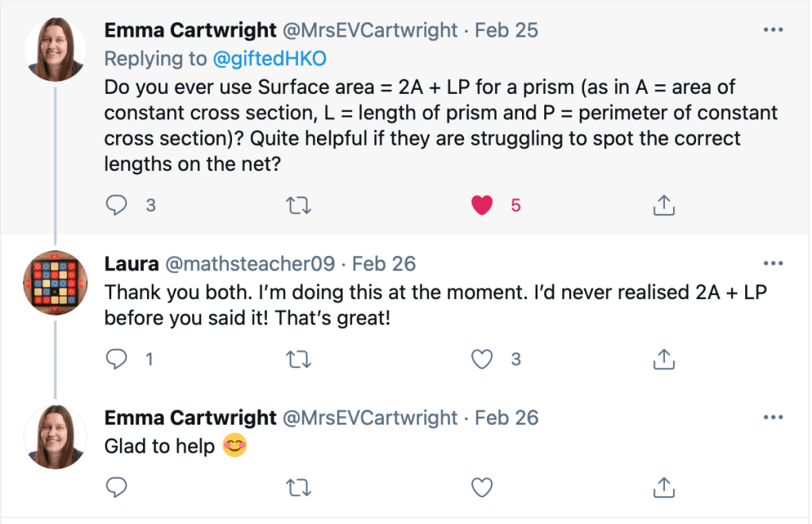
Task: Share Laura's thank you tweet
Action: (663, 359)
